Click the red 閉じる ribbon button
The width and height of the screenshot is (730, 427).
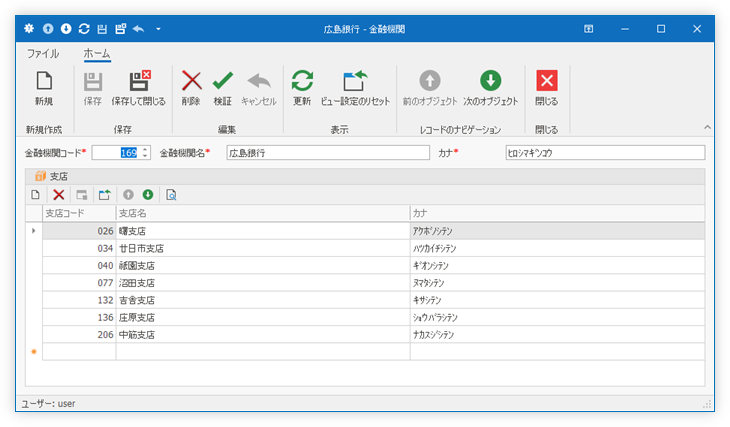click(547, 88)
